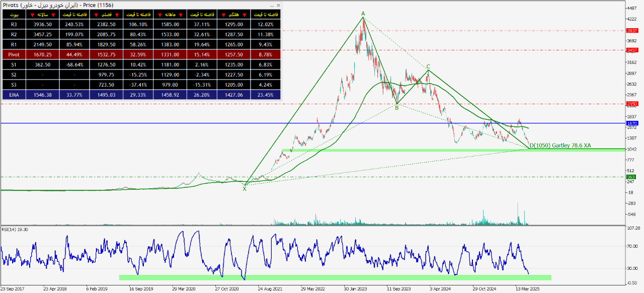Select the red 3937 price label

(632, 30)
